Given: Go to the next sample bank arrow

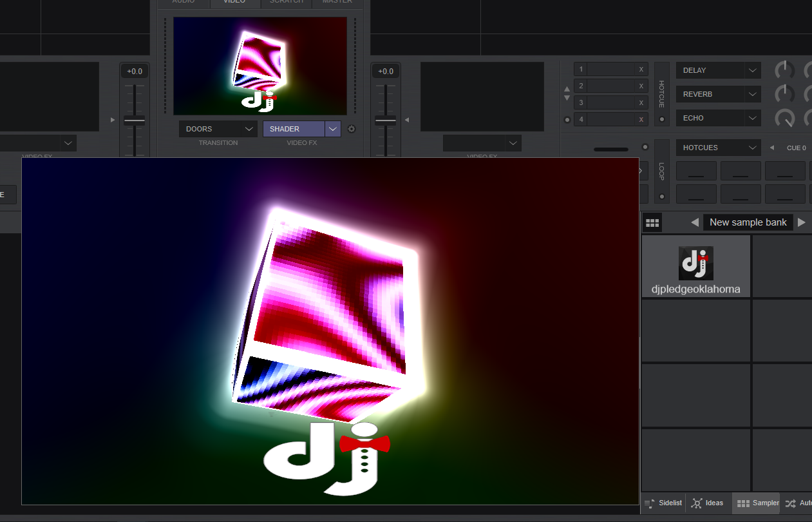Looking at the screenshot, I should (x=801, y=222).
